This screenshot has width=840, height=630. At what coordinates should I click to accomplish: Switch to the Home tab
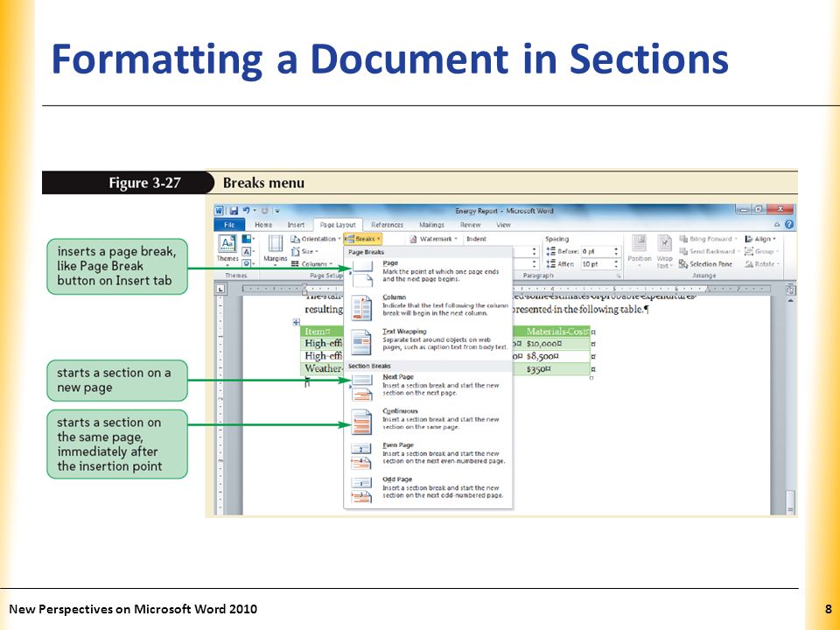[x=263, y=225]
